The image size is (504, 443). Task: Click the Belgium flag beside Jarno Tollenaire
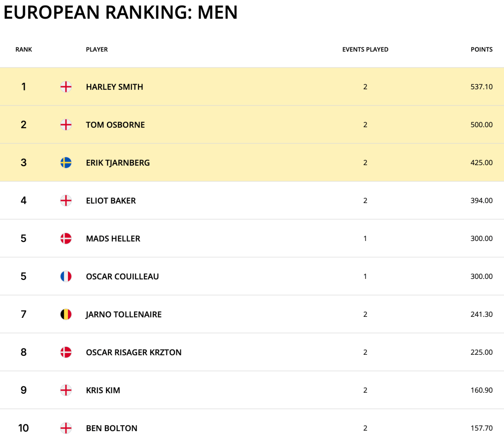[66, 314]
